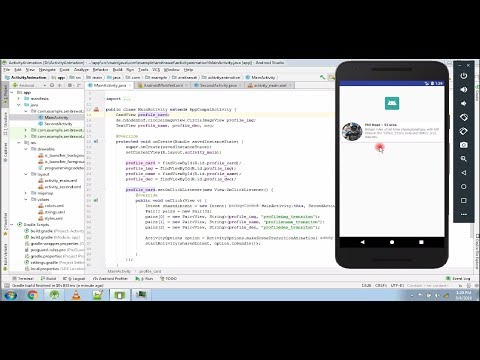
Task: Raise volume using emulator volume up icon
Action: (463, 90)
